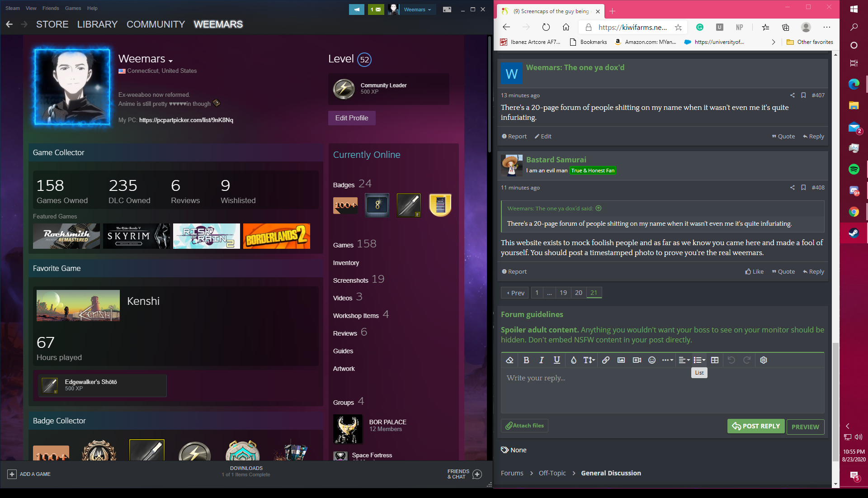Click the POST REPLY button
The width and height of the screenshot is (868, 498).
pyautogui.click(x=756, y=426)
